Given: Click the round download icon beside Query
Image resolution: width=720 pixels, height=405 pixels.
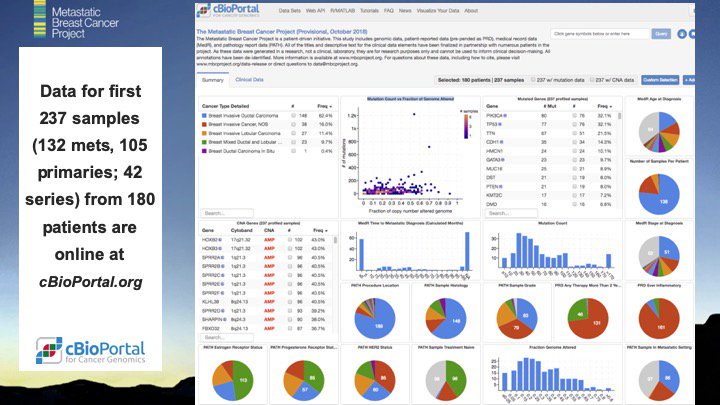Looking at the screenshot, I should 682,34.
